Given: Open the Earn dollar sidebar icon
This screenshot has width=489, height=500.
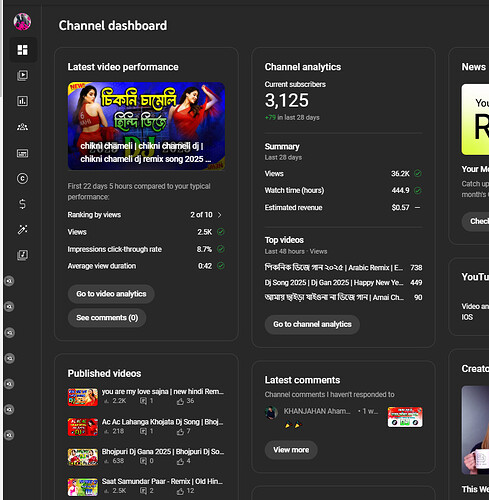Looking at the screenshot, I should 22,204.
